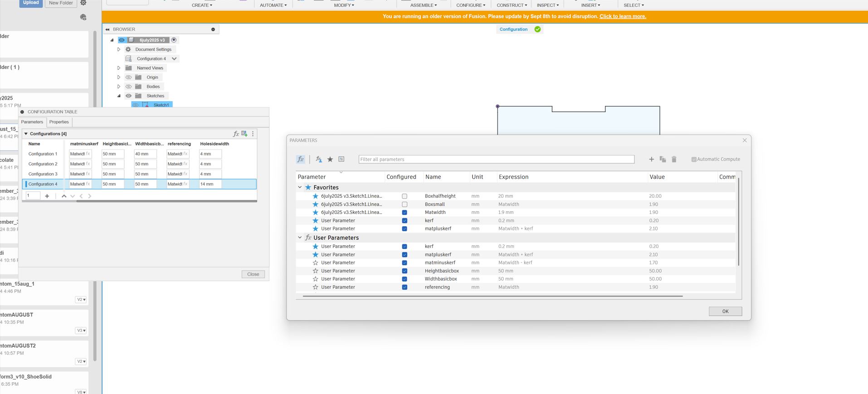This screenshot has height=394, width=868.
Task: Open the INSPECT menu
Action: 548,5
